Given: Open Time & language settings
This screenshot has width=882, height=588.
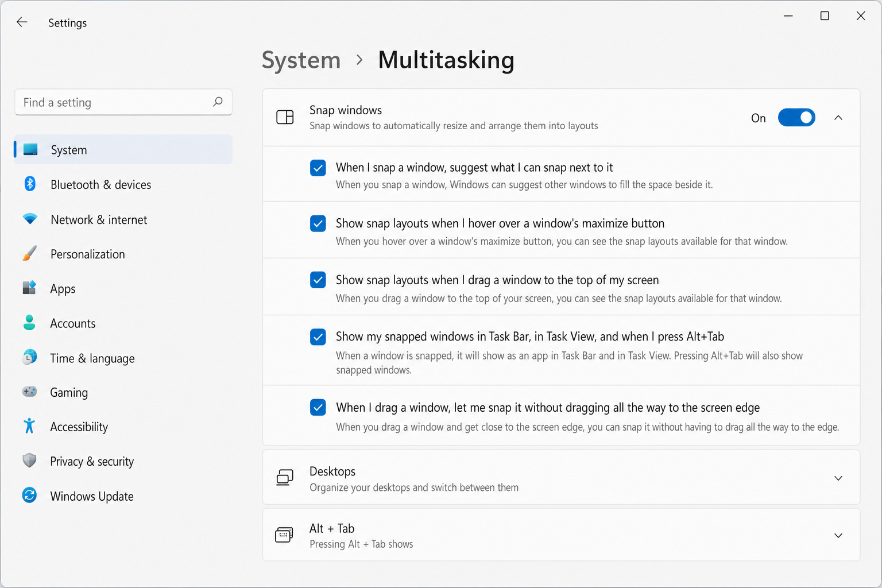Looking at the screenshot, I should [123, 358].
